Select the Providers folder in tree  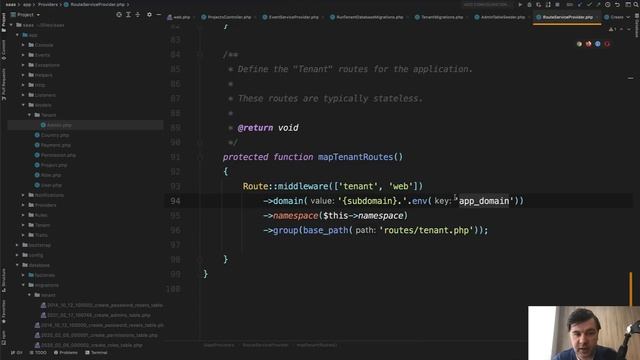click(42, 205)
